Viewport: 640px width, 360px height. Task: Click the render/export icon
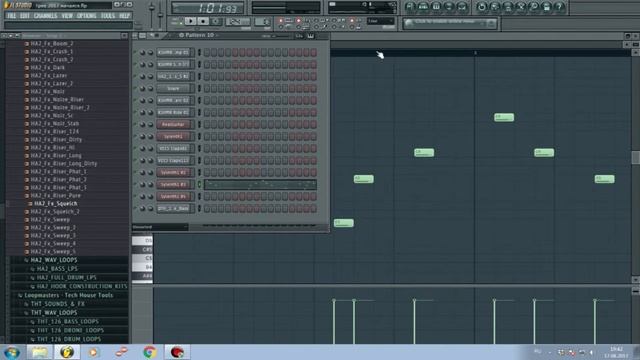[x=508, y=7]
